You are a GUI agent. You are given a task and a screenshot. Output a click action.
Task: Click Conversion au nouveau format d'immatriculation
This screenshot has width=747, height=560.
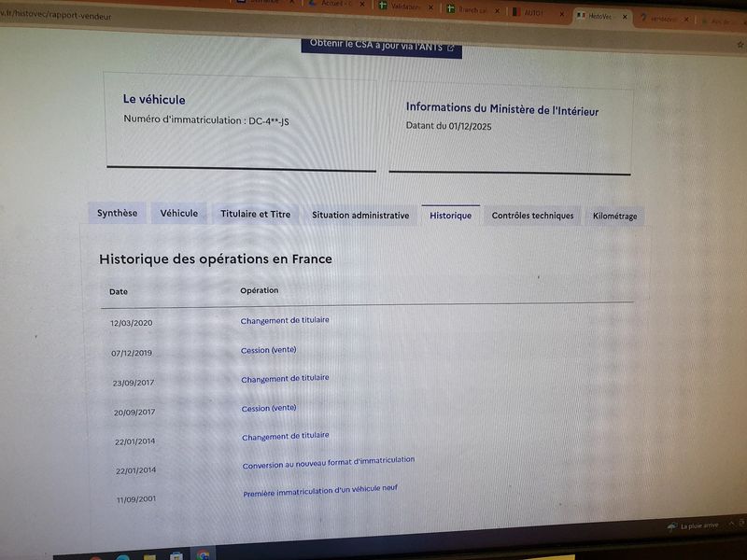click(329, 462)
